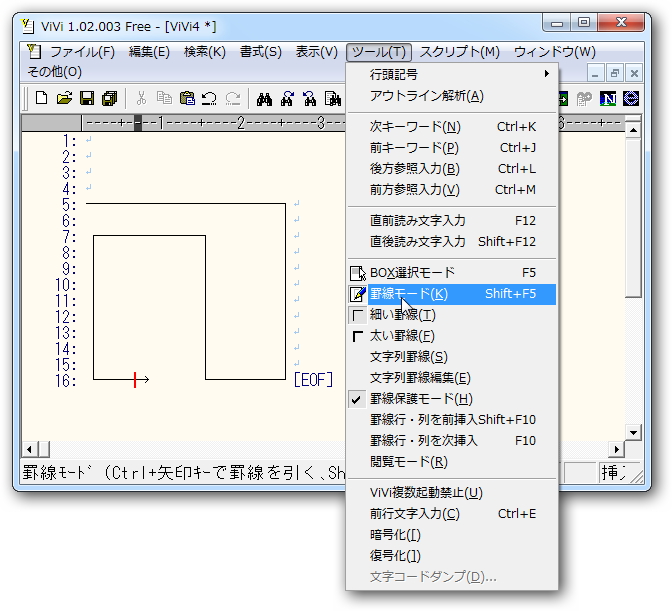
Task: Choose 次キーワード(N) menu item
Action: (451, 127)
